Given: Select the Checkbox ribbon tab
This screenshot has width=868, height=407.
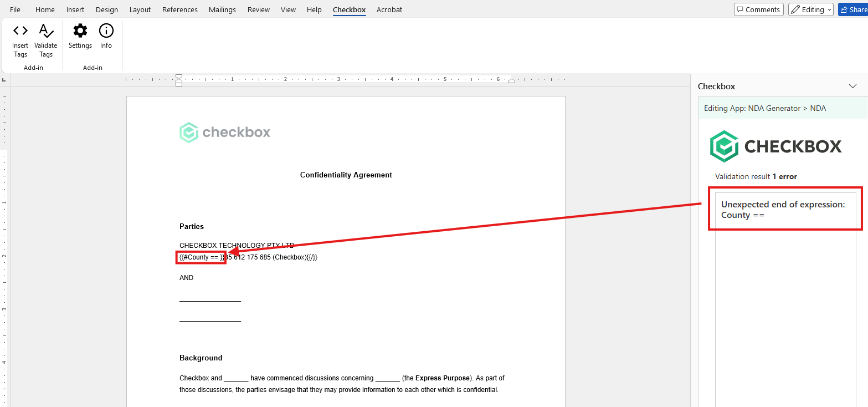Looking at the screenshot, I should (349, 9).
